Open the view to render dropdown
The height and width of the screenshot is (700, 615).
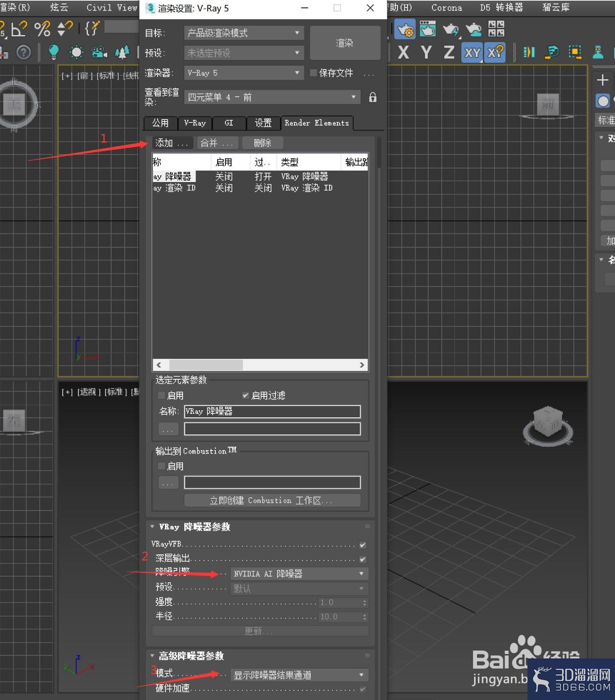pyautogui.click(x=272, y=97)
